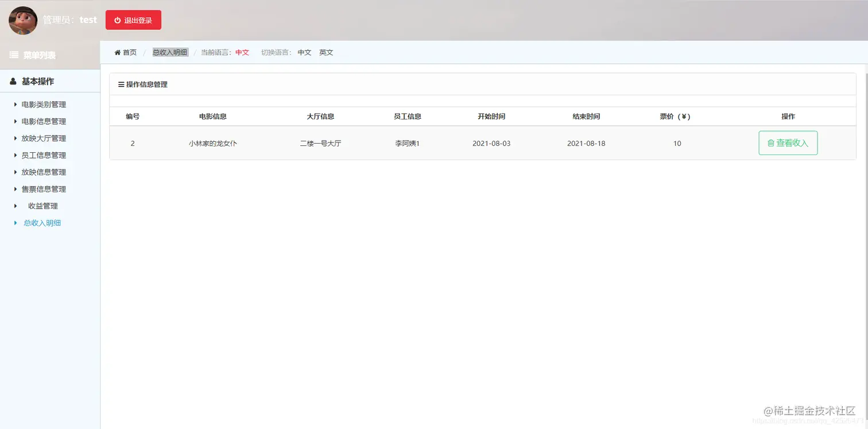Click the admin avatar picture
This screenshot has height=429, width=868.
[23, 20]
